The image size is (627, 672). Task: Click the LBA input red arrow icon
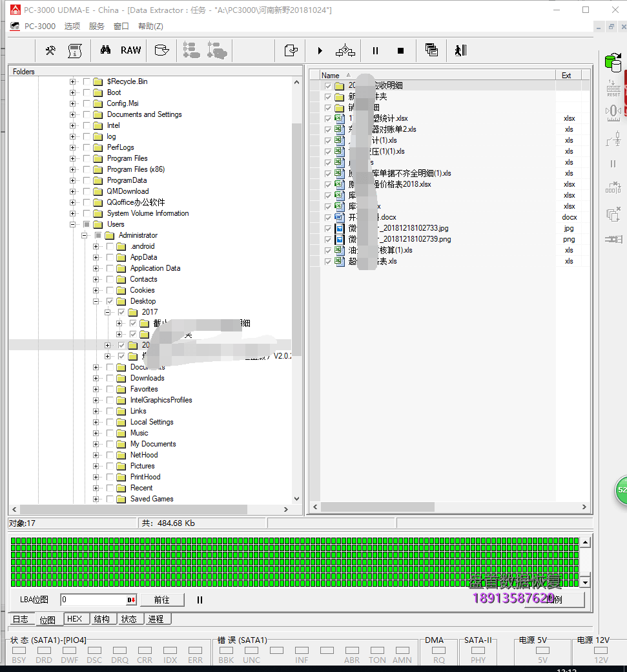click(131, 600)
